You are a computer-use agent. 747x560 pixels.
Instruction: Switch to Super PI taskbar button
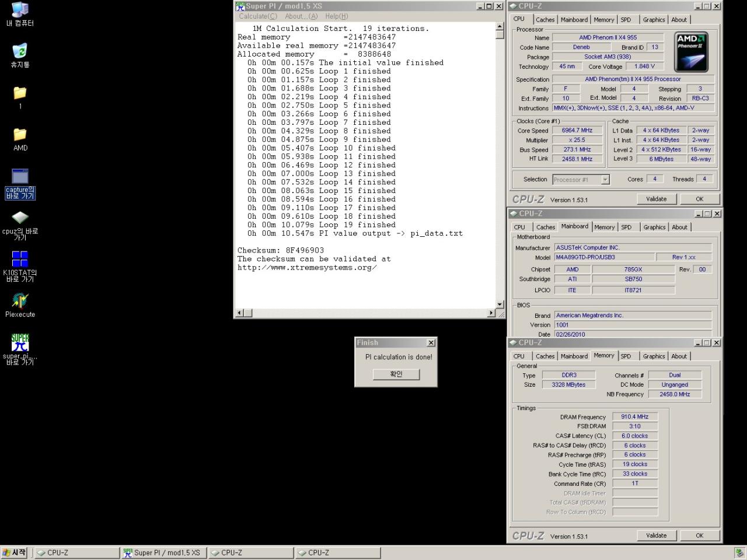[164, 552]
